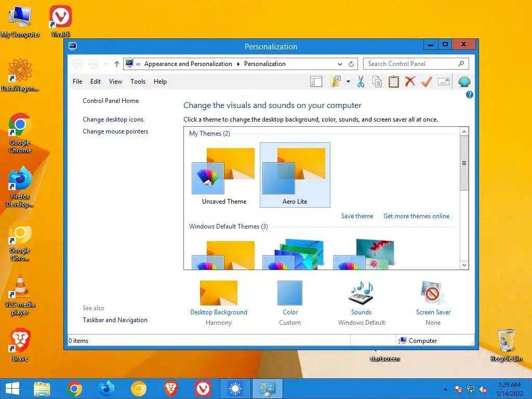Click the double-chevron breadcrumb overflow

pyautogui.click(x=138, y=64)
